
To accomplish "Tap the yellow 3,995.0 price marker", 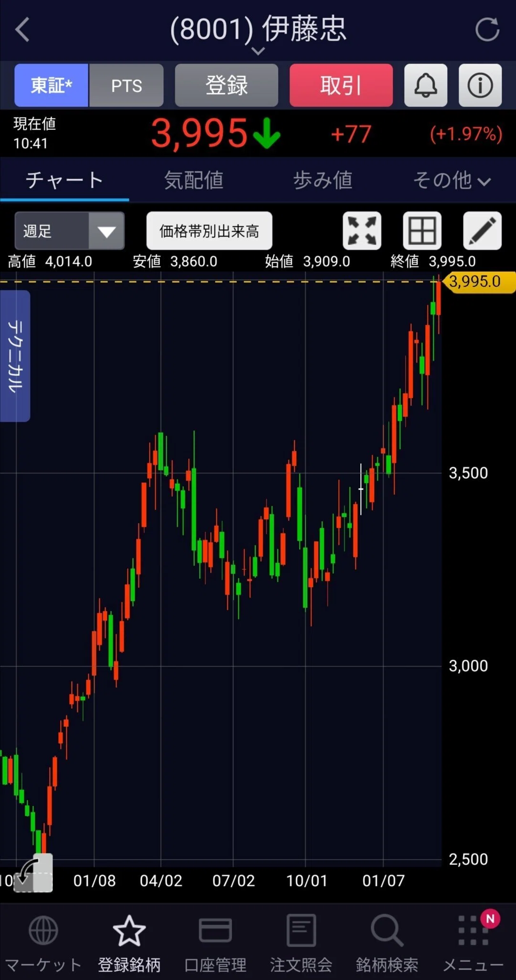I will click(x=479, y=282).
